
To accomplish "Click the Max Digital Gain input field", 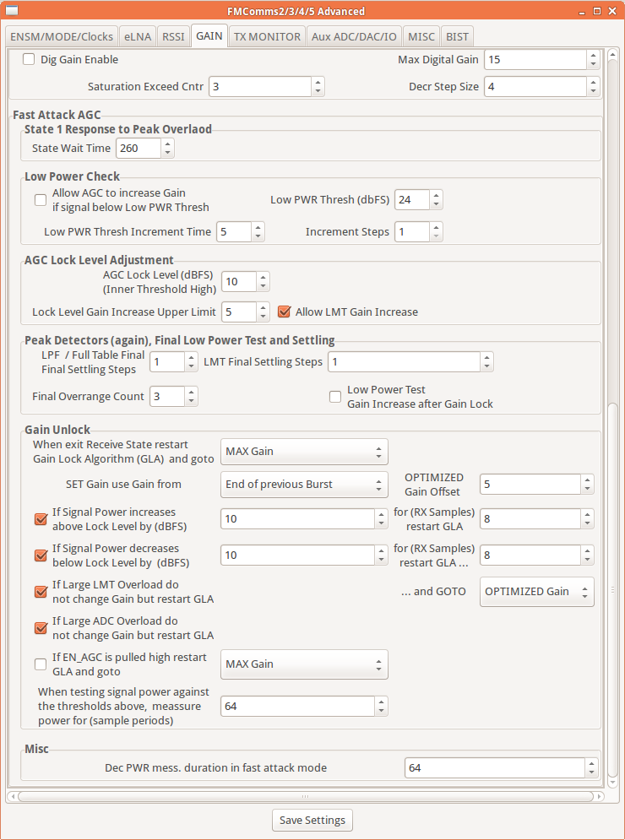I will [x=535, y=59].
